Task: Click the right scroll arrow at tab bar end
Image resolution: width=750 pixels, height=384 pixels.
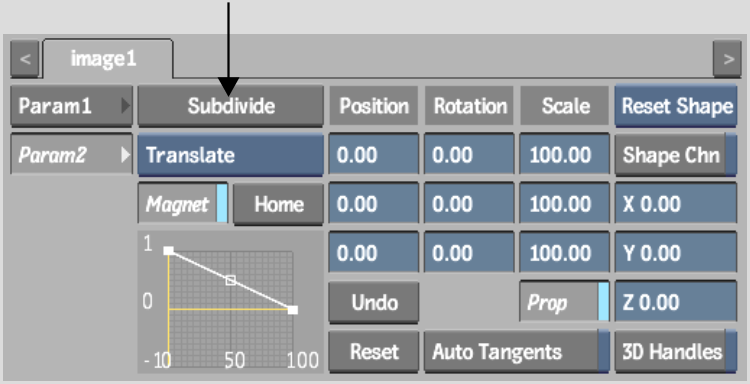Action: pyautogui.click(x=727, y=59)
